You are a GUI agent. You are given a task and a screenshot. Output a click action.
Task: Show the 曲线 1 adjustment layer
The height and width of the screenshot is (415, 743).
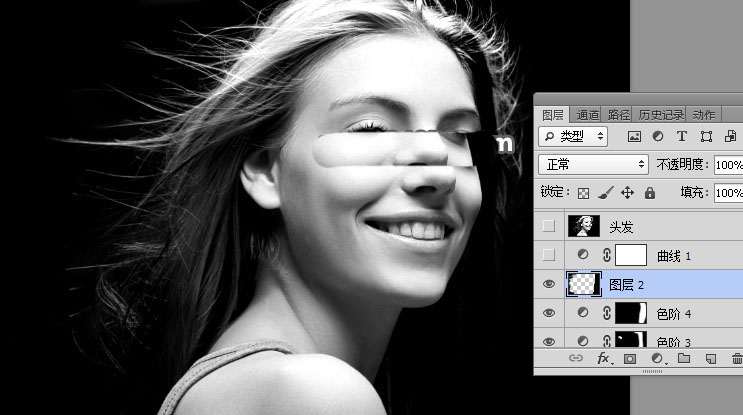(548, 255)
